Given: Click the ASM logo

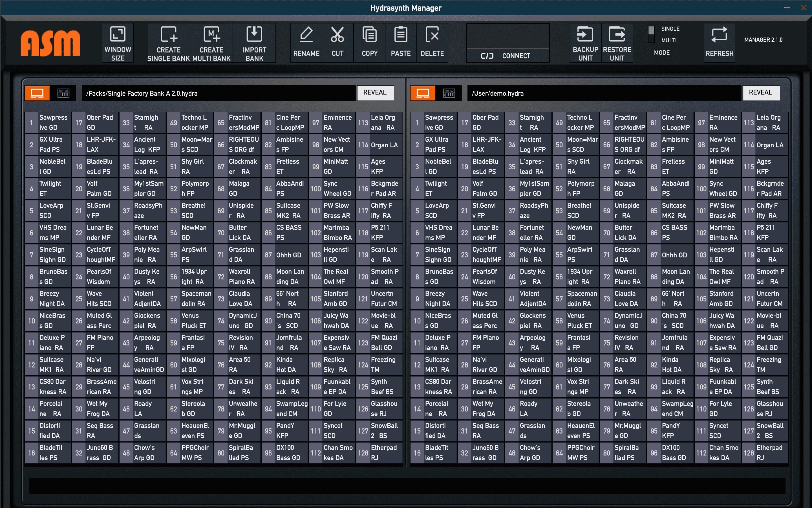Looking at the screenshot, I should tap(51, 43).
